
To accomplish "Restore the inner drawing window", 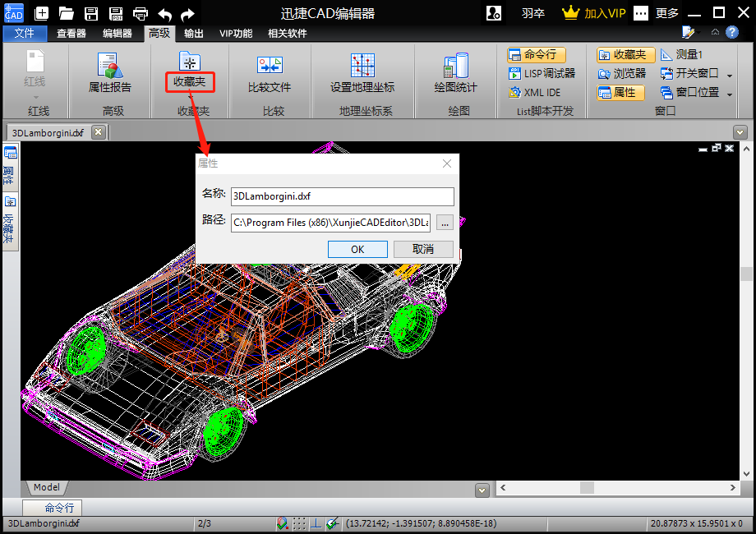I will (717, 148).
